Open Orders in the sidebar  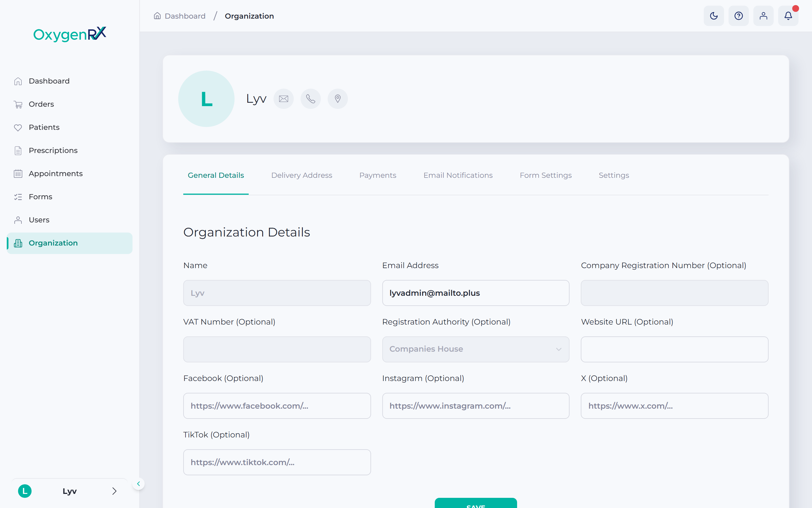69,104
